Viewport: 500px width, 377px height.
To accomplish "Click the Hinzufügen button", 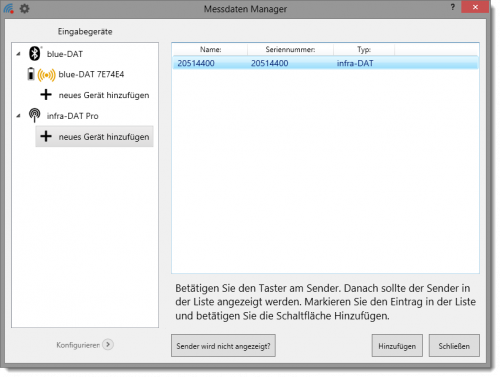I will pos(397,346).
